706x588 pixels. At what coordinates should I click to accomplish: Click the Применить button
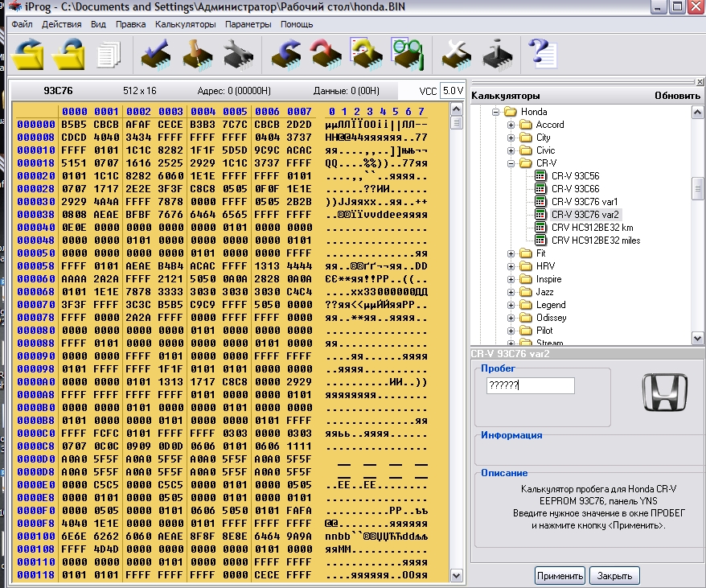[x=560, y=576]
